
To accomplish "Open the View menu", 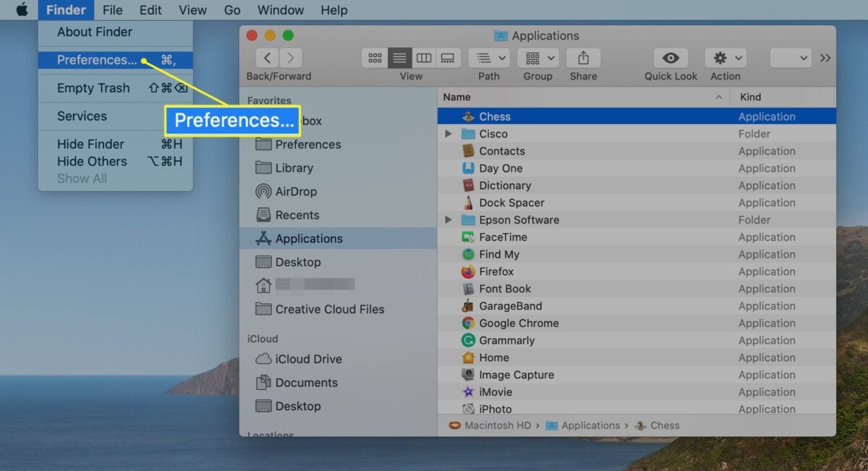I will (x=192, y=10).
